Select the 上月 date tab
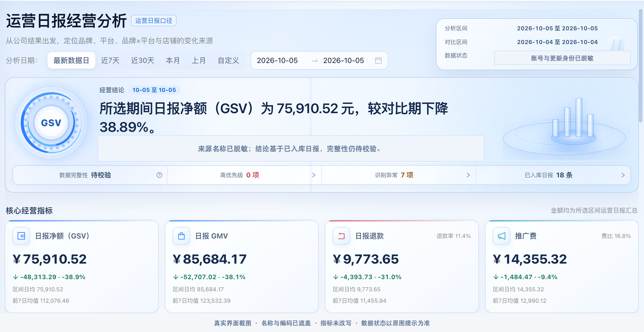Image resolution: width=644 pixels, height=332 pixels. 199,60
